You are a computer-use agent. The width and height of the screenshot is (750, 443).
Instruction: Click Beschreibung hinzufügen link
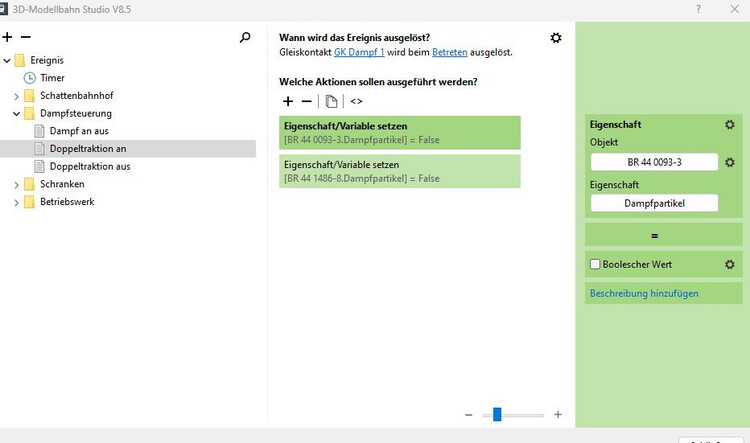point(644,293)
